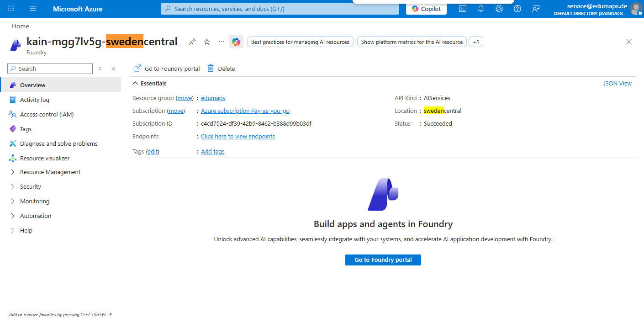This screenshot has width=644, height=318.
Task: Click the Microsoft Azure logo text
Action: (78, 9)
